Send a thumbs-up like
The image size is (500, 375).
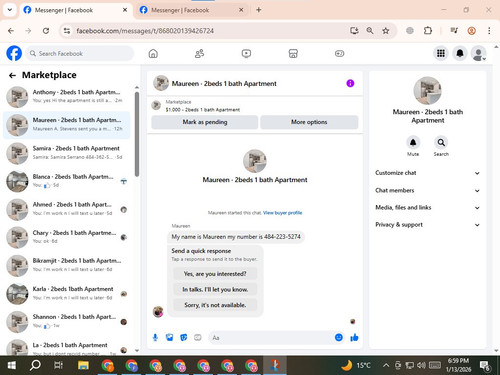pyautogui.click(x=354, y=338)
